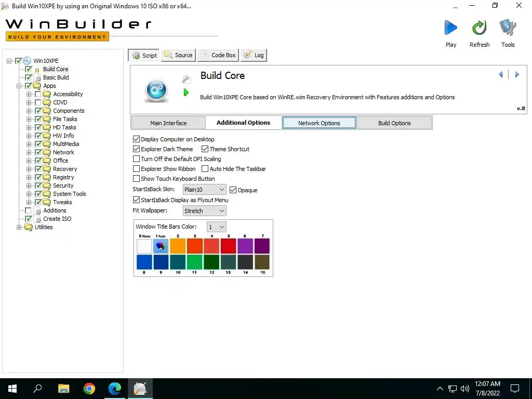Open taskbar Search
The image size is (532, 399).
click(37, 389)
